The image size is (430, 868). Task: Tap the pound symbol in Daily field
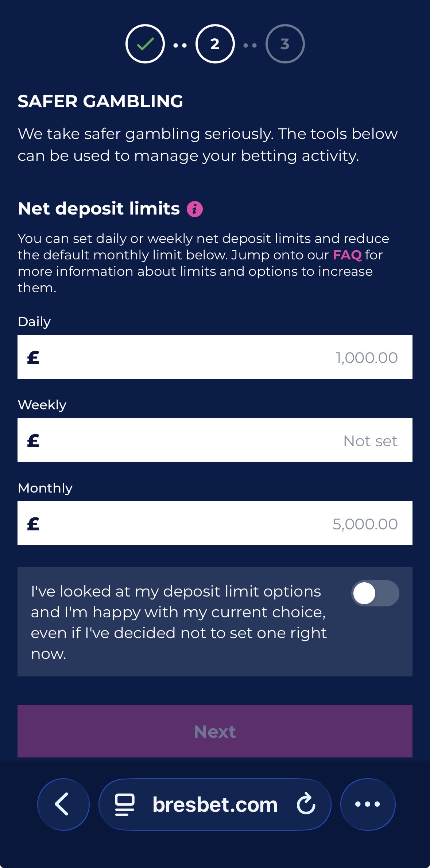click(x=33, y=358)
